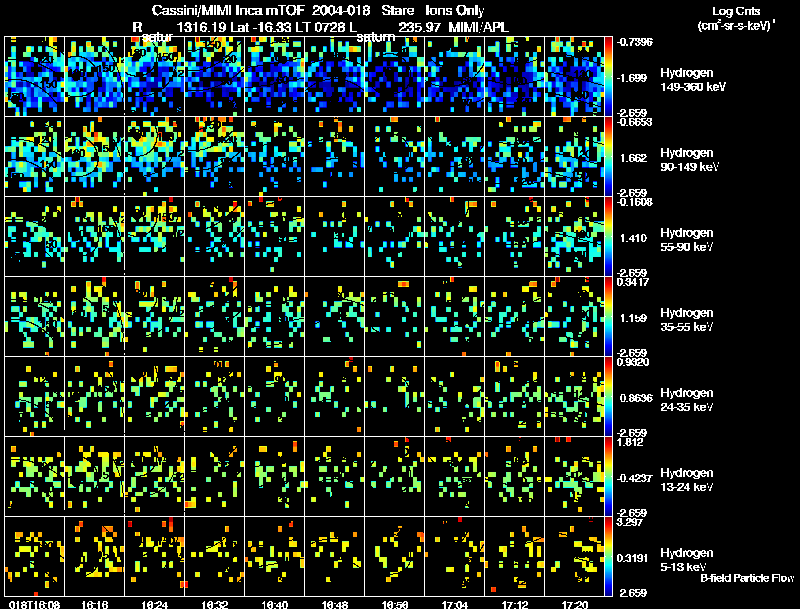800x609 pixels.
Task: Click the 1.662 color scale value
Action: click(633, 158)
